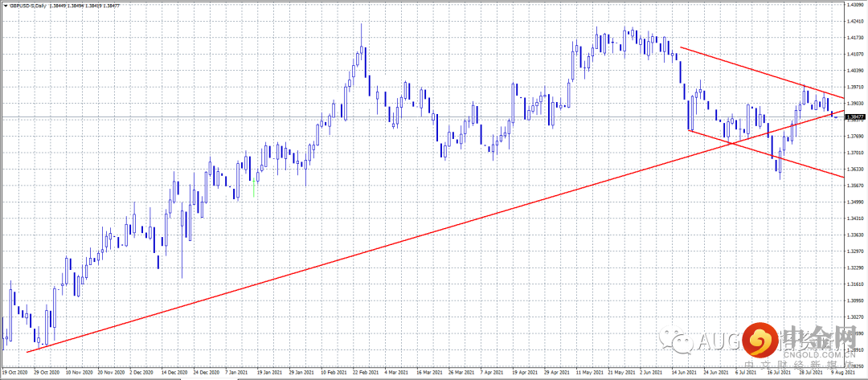Click the 1.34310 price scale label
Image resolution: width=868 pixels, height=380 pixels.
(x=856, y=219)
